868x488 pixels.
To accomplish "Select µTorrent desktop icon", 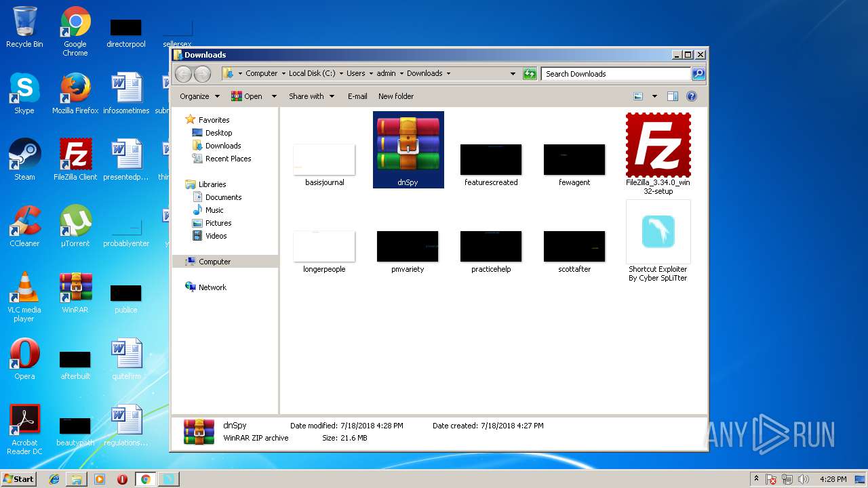I will (75, 226).
